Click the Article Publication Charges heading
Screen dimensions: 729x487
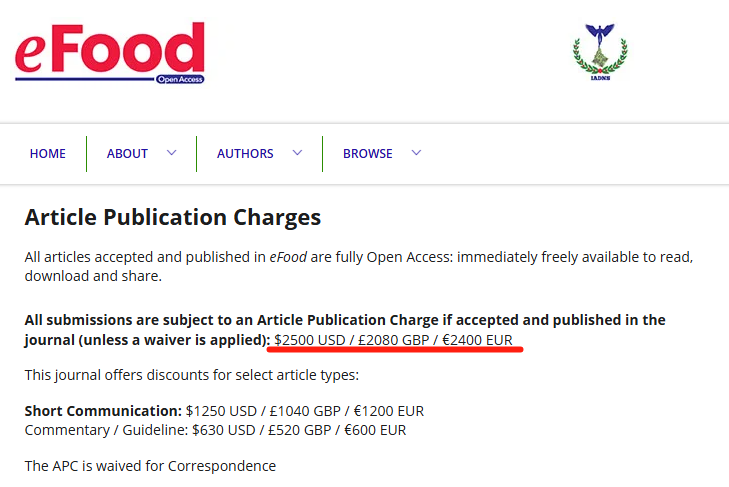pos(173,217)
